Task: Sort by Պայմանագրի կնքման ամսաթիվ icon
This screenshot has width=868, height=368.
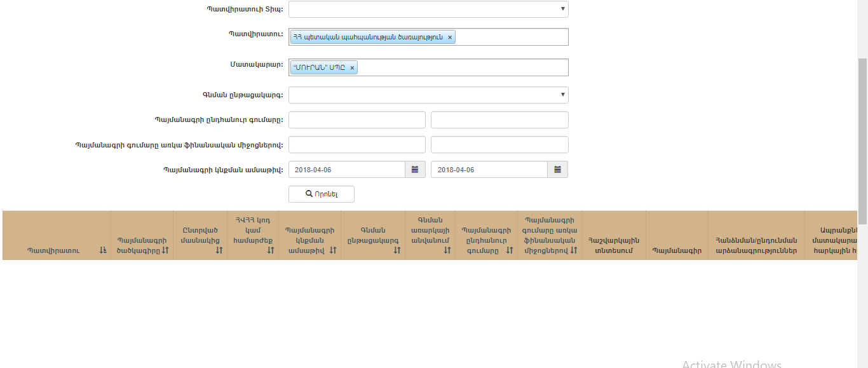Action: click(333, 250)
